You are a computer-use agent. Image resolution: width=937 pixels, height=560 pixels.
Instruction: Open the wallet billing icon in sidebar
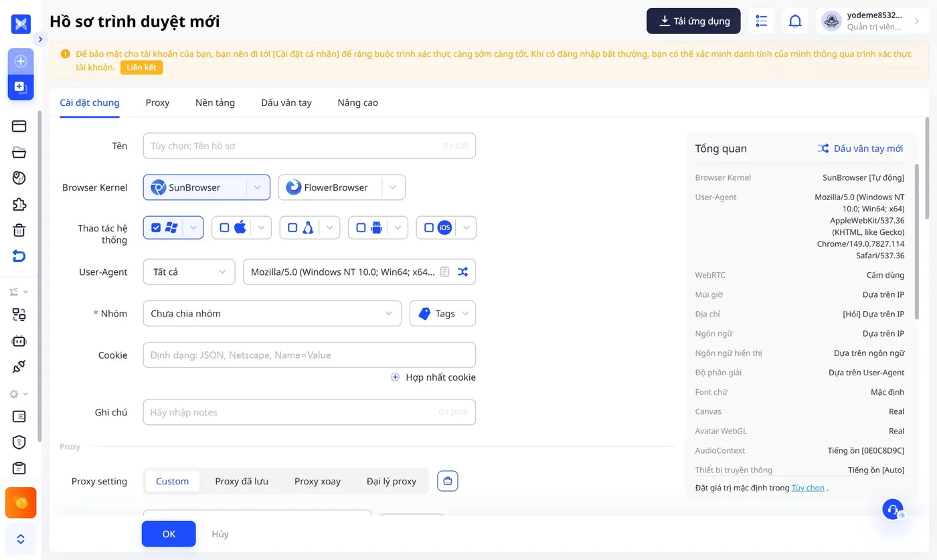[x=19, y=416]
